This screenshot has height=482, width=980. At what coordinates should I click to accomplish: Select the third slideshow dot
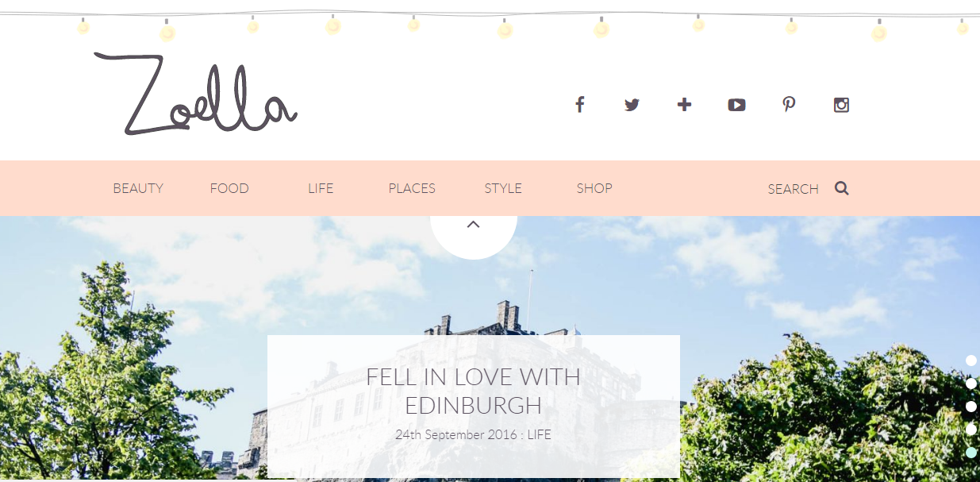971,407
